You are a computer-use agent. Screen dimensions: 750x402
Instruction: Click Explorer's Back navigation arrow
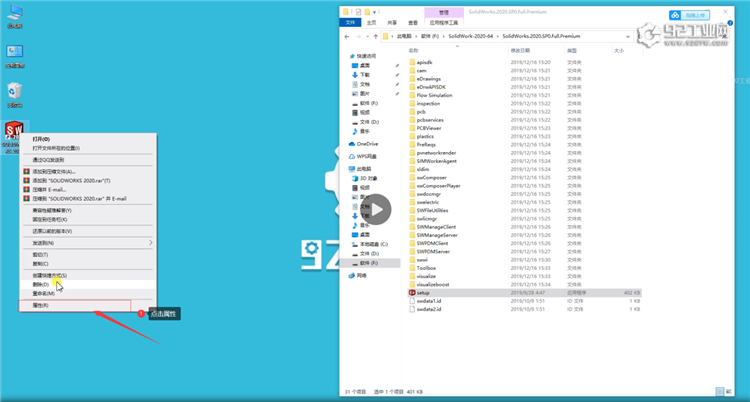coord(347,36)
